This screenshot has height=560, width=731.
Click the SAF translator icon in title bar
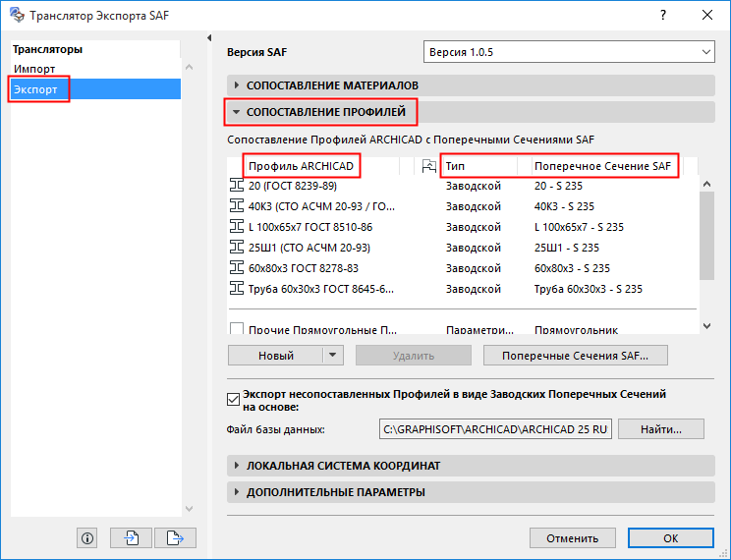click(17, 15)
